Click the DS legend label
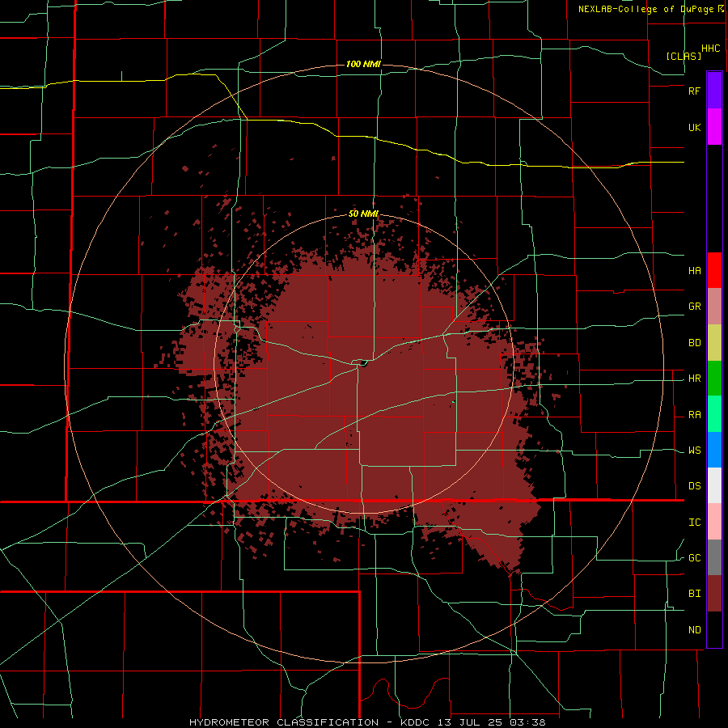This screenshot has height=728, width=728. [695, 486]
